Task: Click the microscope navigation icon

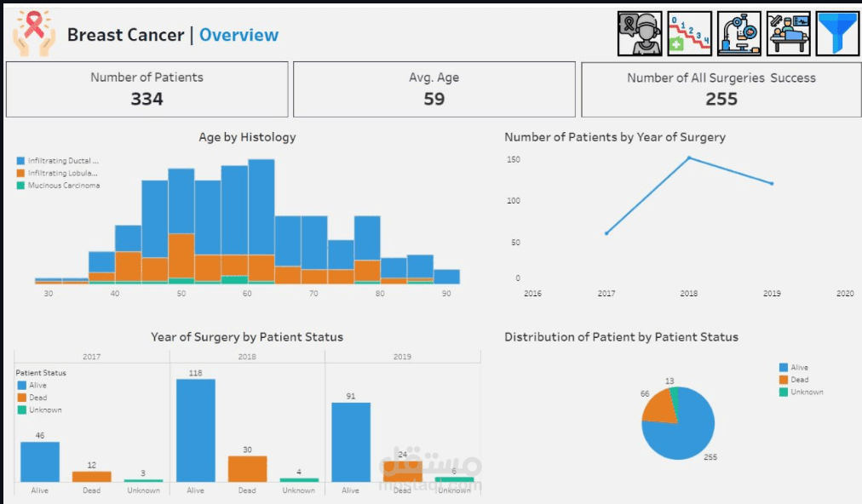Action: pyautogui.click(x=740, y=34)
